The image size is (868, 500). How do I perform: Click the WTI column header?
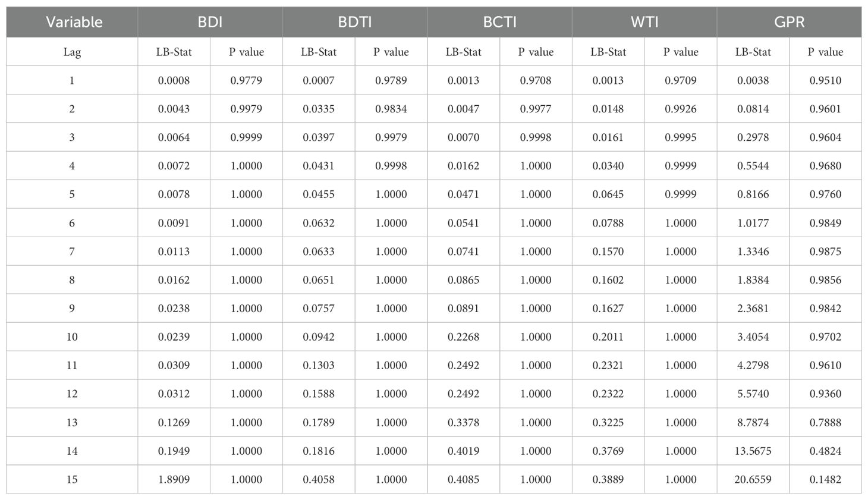[644, 22]
